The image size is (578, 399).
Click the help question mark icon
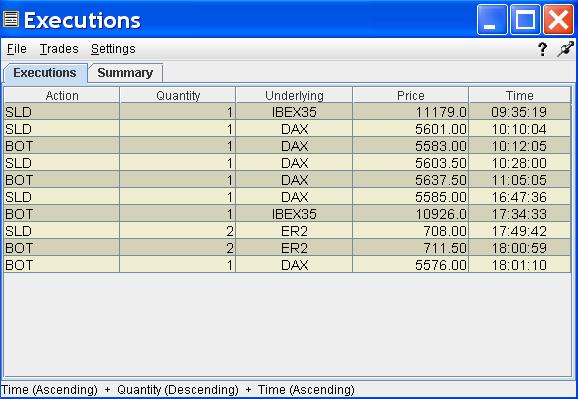tap(542, 49)
